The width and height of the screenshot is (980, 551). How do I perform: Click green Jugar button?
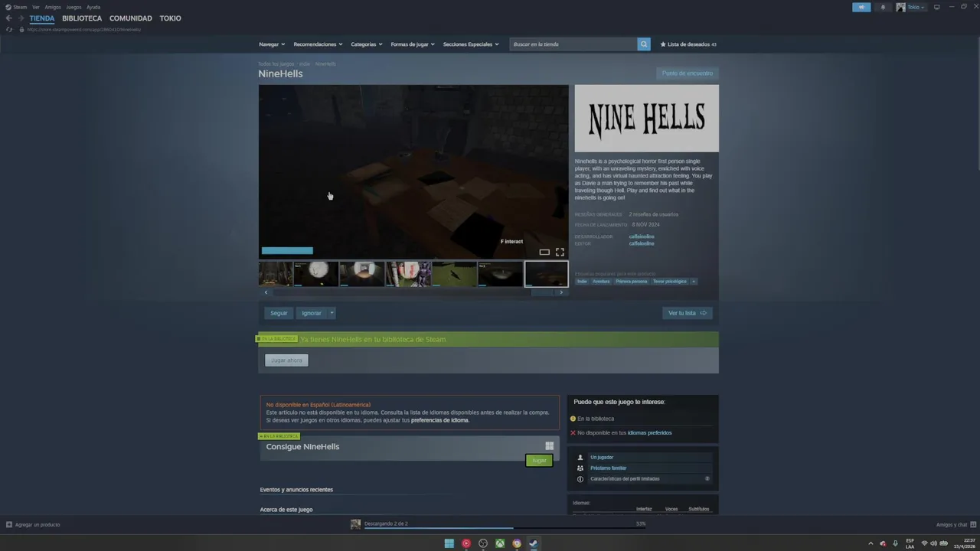[539, 460]
